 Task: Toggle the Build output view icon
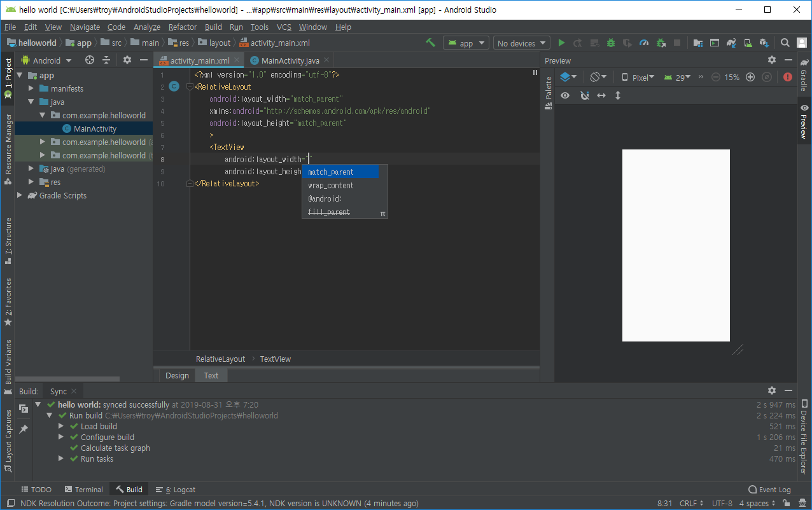click(x=24, y=408)
